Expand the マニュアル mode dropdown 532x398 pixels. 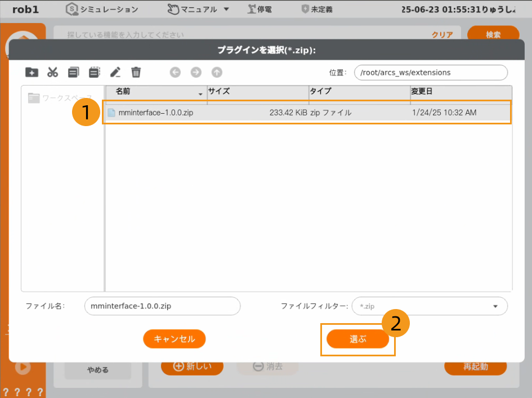pyautogui.click(x=226, y=9)
